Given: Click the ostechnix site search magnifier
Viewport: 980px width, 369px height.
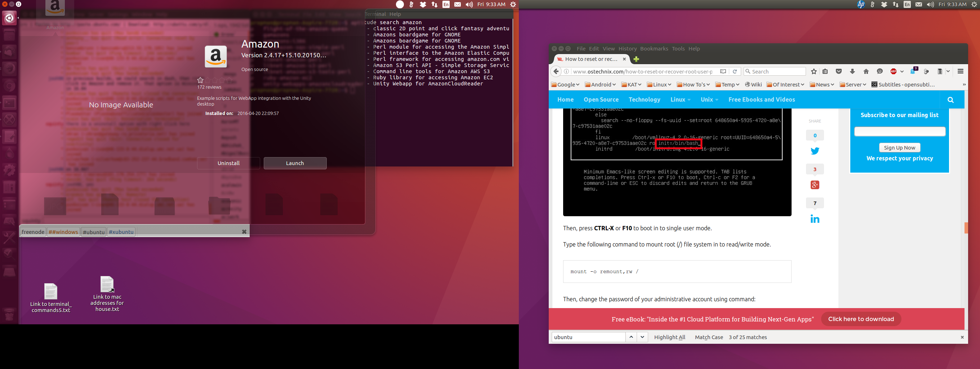Looking at the screenshot, I should (951, 100).
